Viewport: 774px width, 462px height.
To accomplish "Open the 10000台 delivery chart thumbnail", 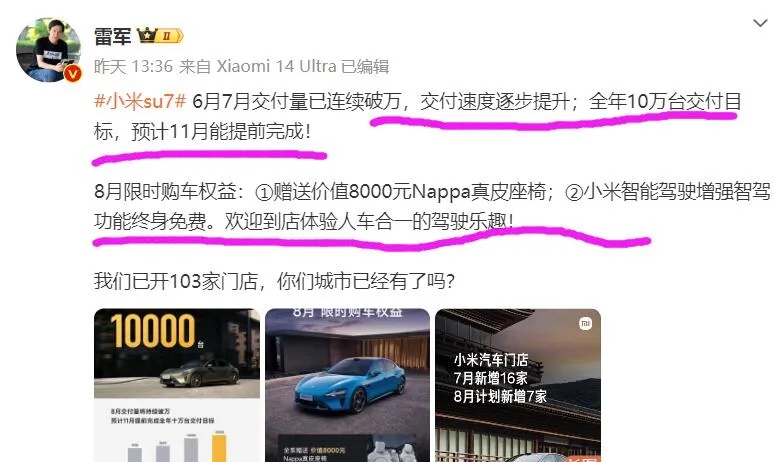I will click(x=177, y=385).
